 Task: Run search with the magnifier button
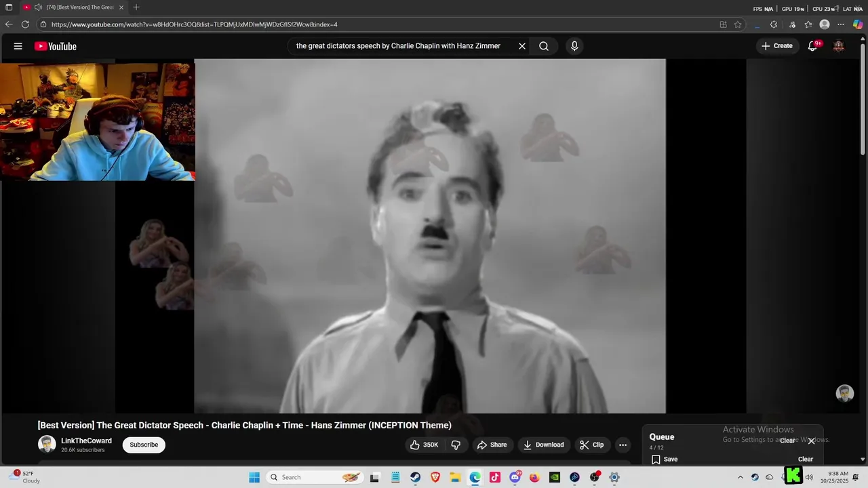pos(544,46)
